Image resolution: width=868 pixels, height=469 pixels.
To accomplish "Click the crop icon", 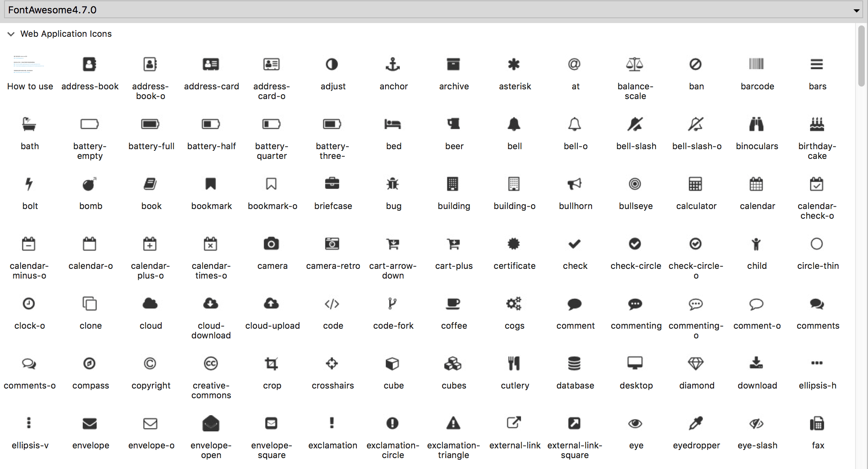I will pyautogui.click(x=271, y=363).
